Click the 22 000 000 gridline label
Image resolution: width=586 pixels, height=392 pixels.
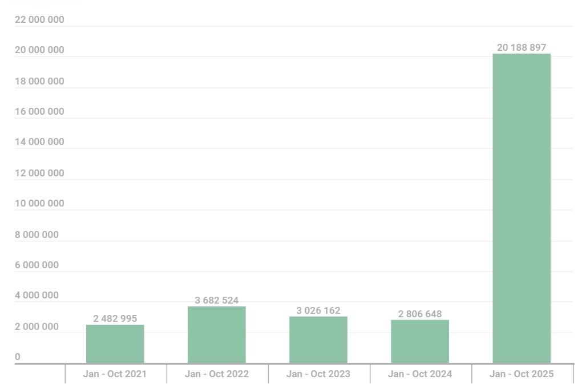point(39,19)
